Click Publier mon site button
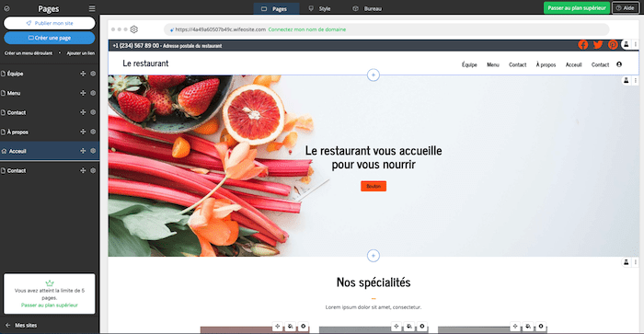 pyautogui.click(x=50, y=23)
